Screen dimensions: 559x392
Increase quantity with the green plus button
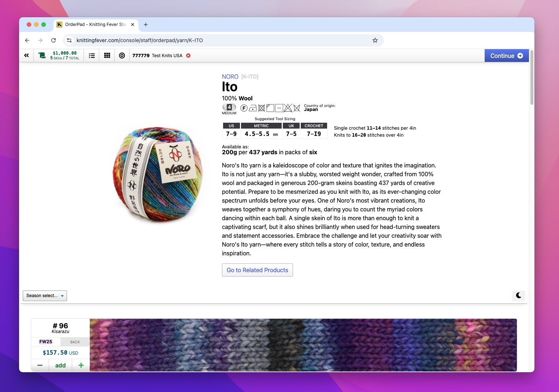click(81, 365)
